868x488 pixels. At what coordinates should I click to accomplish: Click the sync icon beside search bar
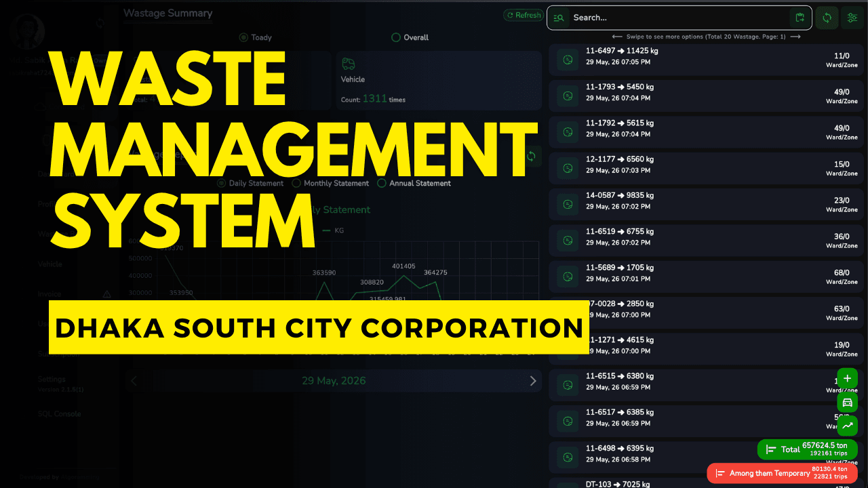(827, 18)
